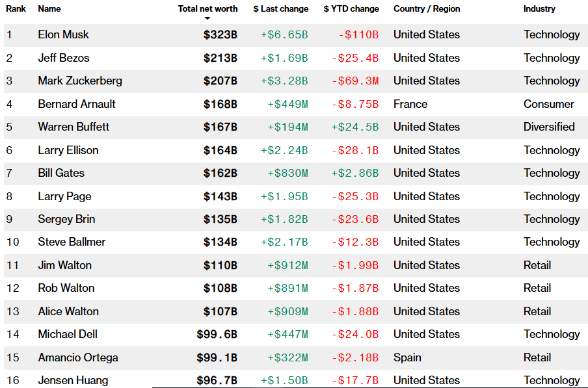Click Larry Ellison's name
588x388 pixels.
tap(68, 150)
